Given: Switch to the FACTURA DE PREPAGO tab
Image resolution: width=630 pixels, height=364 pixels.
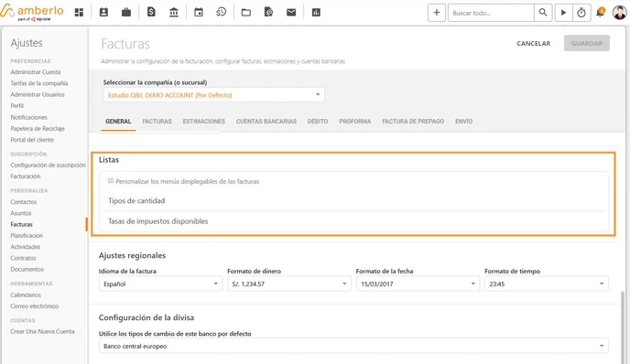Looking at the screenshot, I should [413, 122].
